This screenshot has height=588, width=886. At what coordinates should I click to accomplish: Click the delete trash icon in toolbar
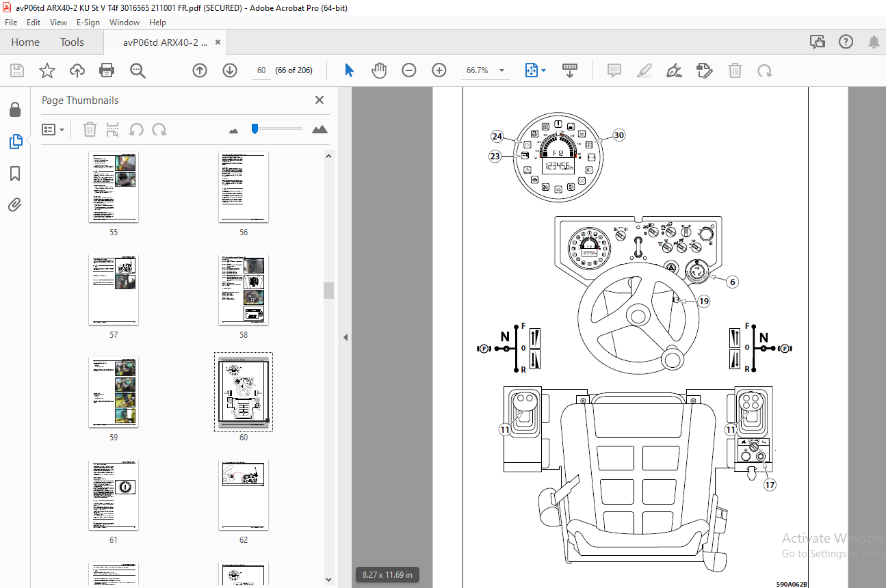(x=735, y=70)
